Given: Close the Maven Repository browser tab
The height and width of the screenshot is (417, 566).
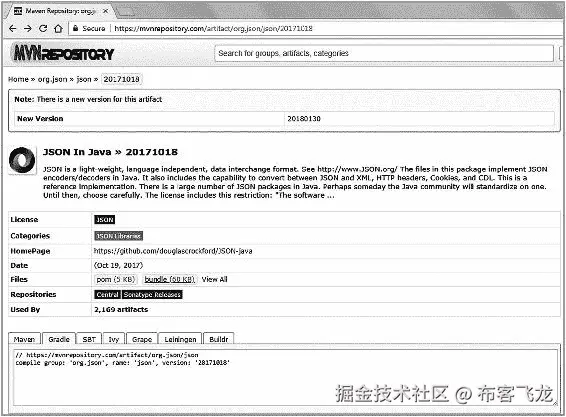Looking at the screenshot, I should (x=105, y=11).
